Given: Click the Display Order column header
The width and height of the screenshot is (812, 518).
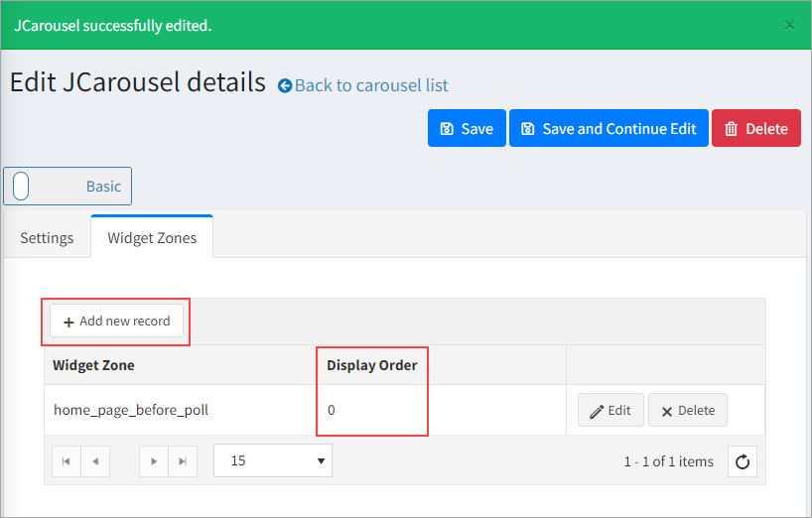Looking at the screenshot, I should pos(372,365).
